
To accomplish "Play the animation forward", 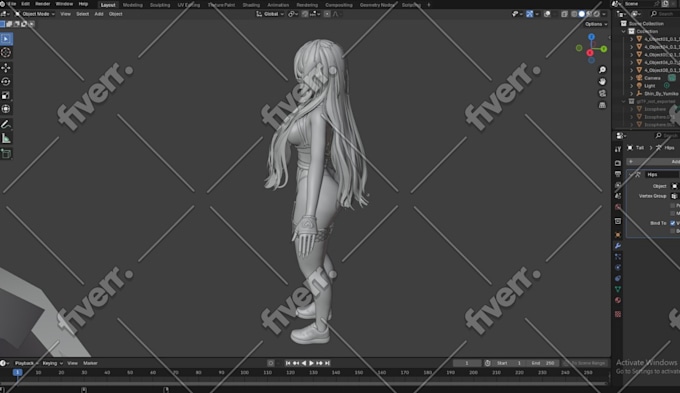I will click(311, 363).
